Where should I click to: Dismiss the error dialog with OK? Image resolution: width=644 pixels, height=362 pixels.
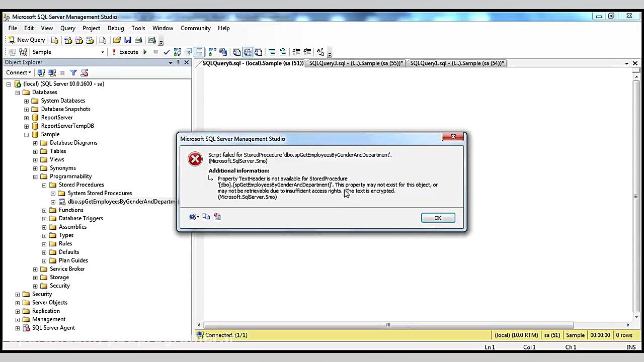pyautogui.click(x=438, y=218)
